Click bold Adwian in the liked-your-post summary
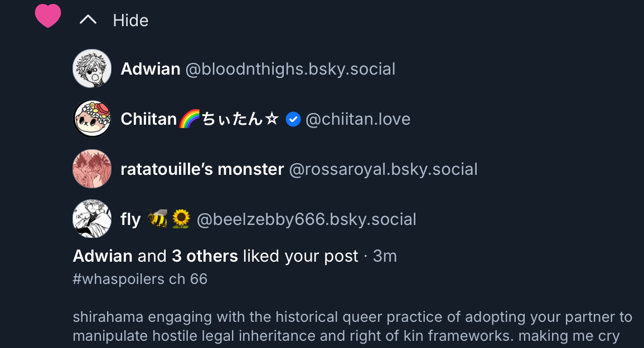The image size is (644, 348). click(103, 256)
